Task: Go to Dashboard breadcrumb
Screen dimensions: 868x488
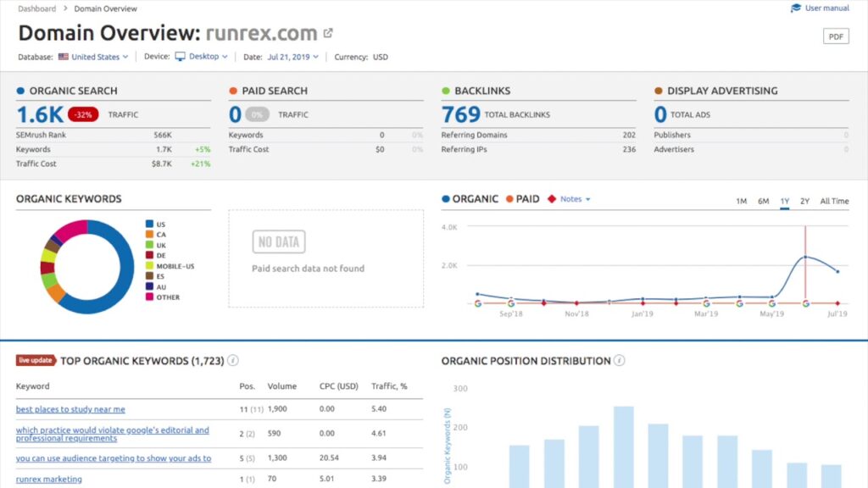Action: coord(36,8)
